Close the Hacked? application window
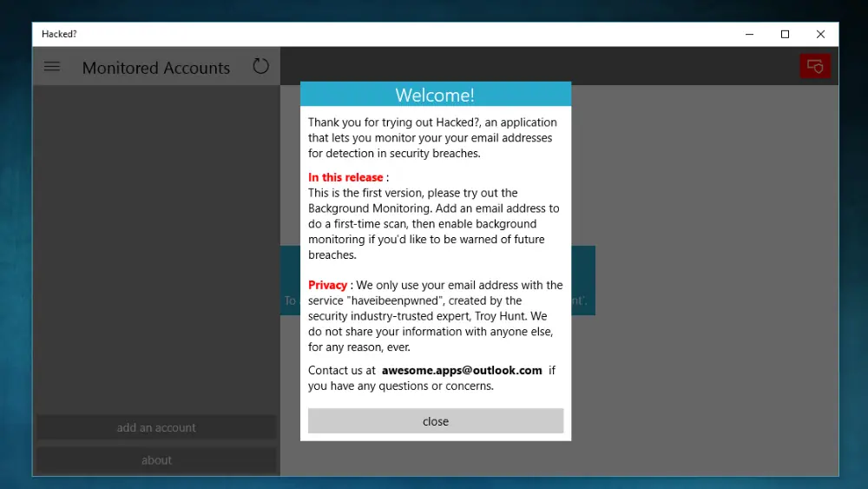 820,35
